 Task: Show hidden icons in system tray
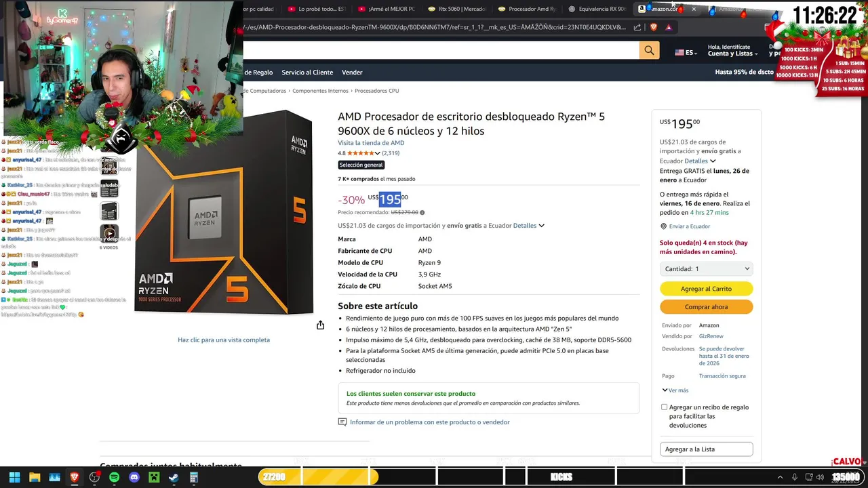pos(780,477)
